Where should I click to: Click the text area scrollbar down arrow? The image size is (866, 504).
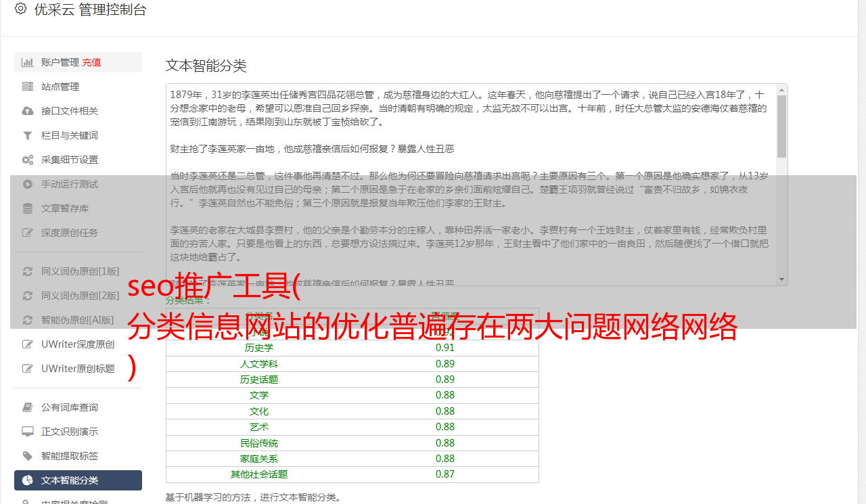[x=781, y=279]
